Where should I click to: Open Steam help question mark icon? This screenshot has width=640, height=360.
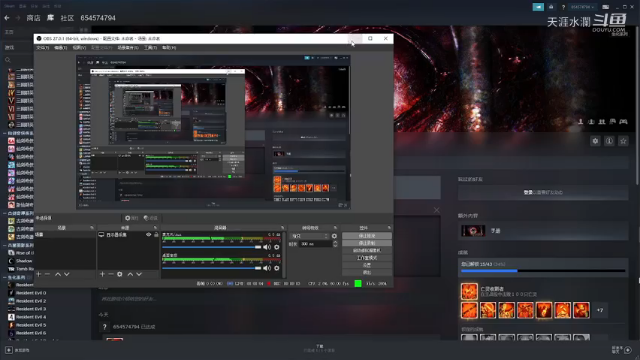click(563, 7)
